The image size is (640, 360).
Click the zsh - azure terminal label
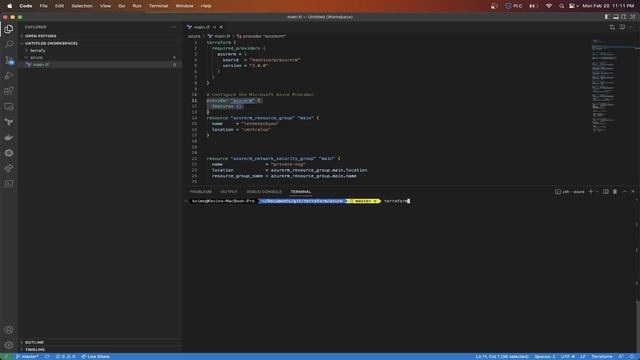(x=570, y=191)
